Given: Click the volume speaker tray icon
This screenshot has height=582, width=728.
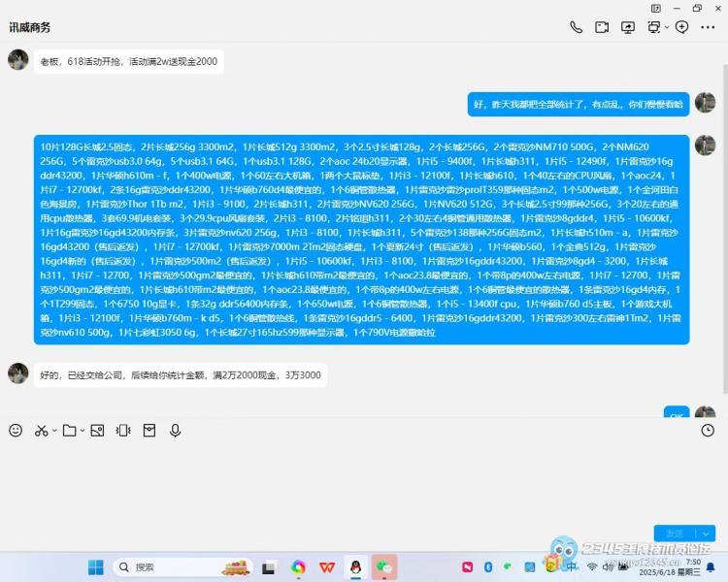Looking at the screenshot, I should tap(608, 566).
